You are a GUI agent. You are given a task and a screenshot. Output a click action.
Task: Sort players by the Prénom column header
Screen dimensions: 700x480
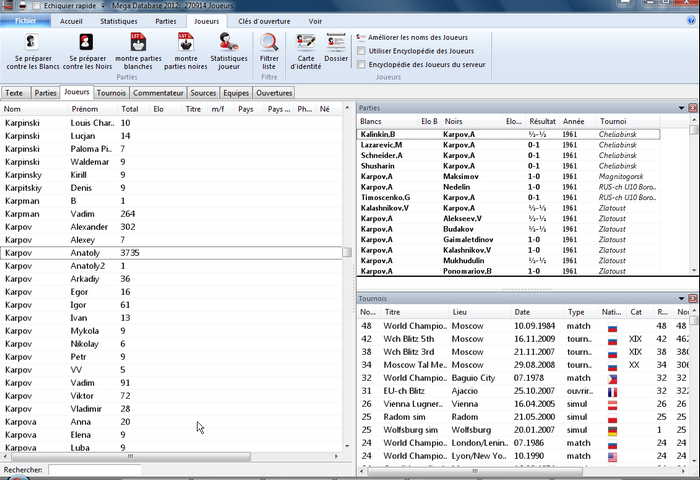[92, 109]
